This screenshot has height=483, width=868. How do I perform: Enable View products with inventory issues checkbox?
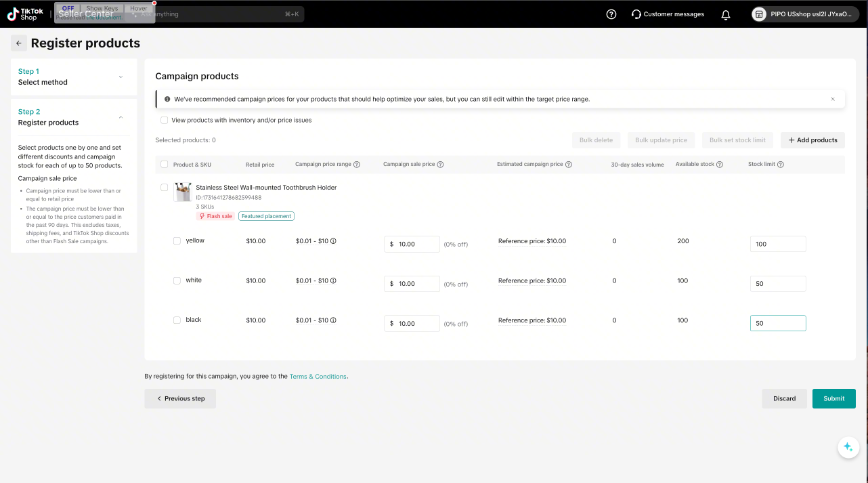click(164, 120)
